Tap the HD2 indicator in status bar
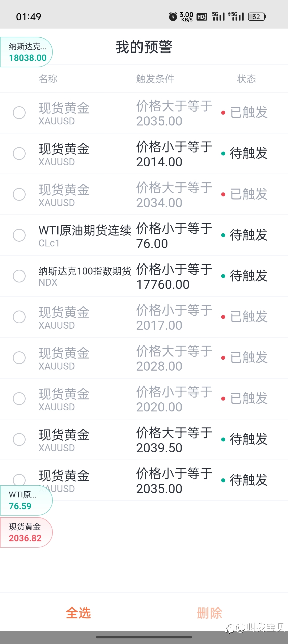This screenshot has width=288, height=644. point(202,17)
